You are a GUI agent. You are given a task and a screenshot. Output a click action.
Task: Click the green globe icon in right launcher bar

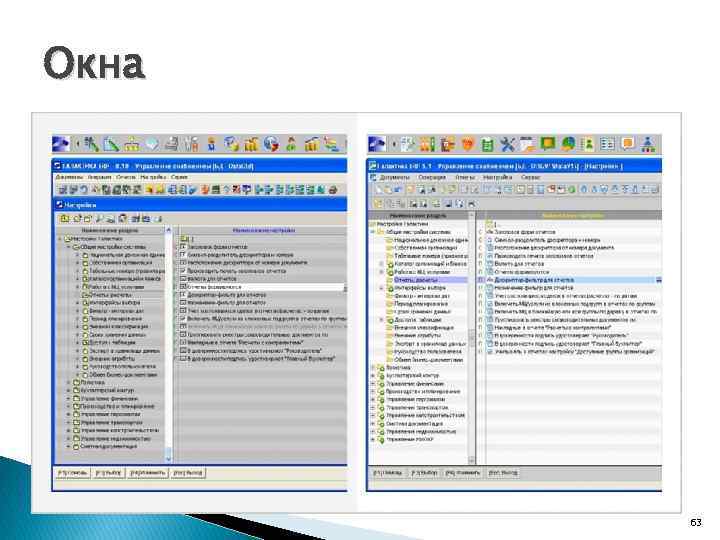568,144
